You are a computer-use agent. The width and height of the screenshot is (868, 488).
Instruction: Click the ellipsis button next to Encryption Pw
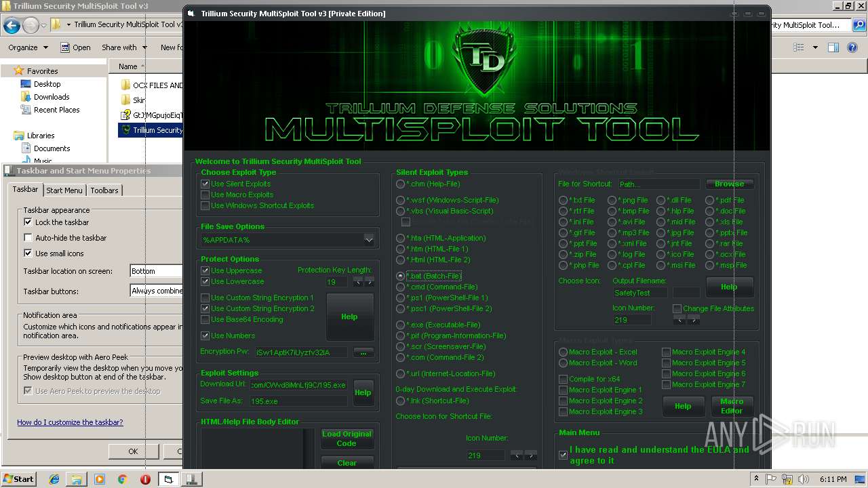coord(363,352)
